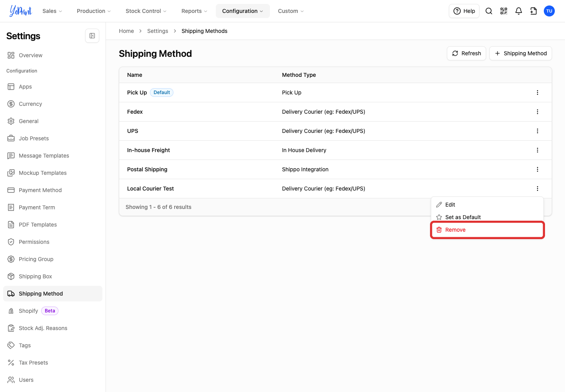Expand the Production menu
The height and width of the screenshot is (392, 565).
coord(94,11)
